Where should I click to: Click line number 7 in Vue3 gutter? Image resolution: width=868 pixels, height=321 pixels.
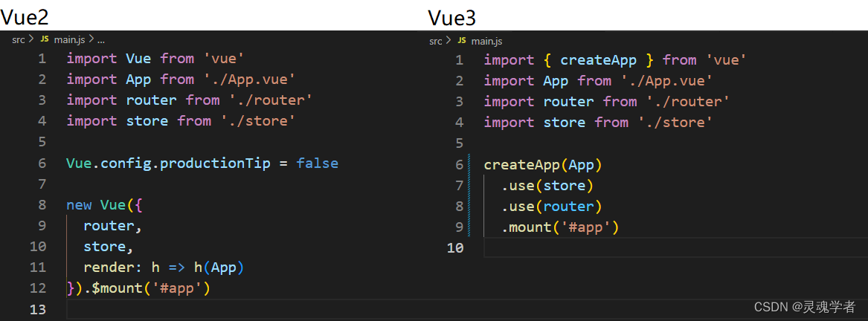[x=460, y=186]
